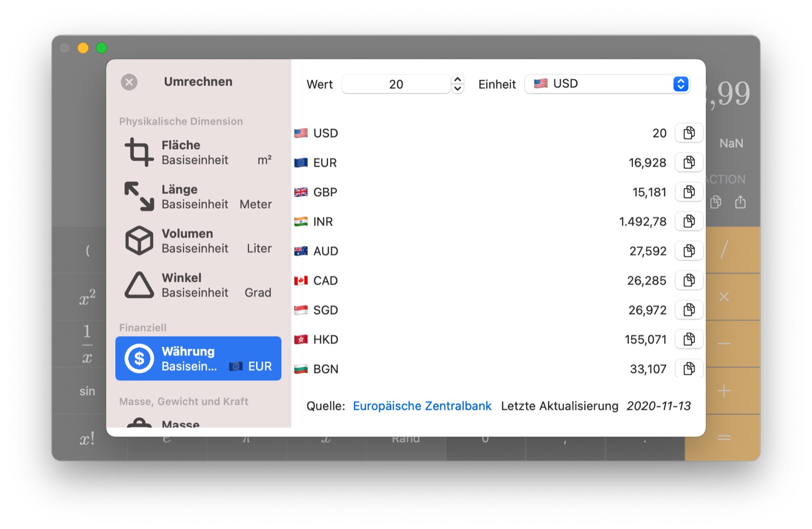Copy the HKD converted value
Screen dimensions: 812x529
click(x=689, y=339)
